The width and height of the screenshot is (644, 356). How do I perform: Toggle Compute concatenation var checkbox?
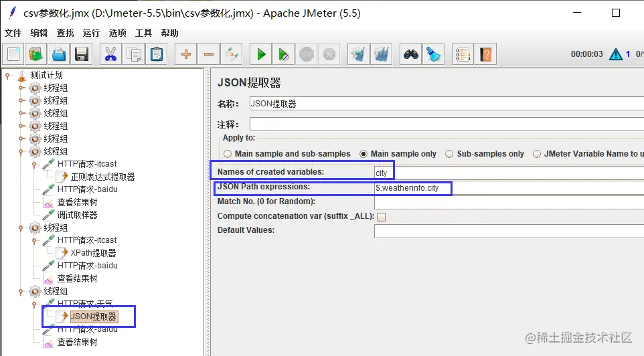tap(382, 217)
